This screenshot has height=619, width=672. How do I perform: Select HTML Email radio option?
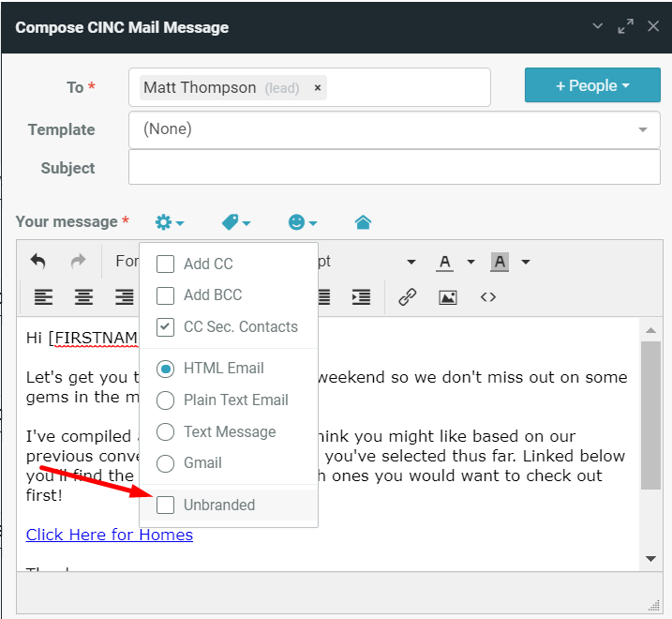tap(166, 369)
